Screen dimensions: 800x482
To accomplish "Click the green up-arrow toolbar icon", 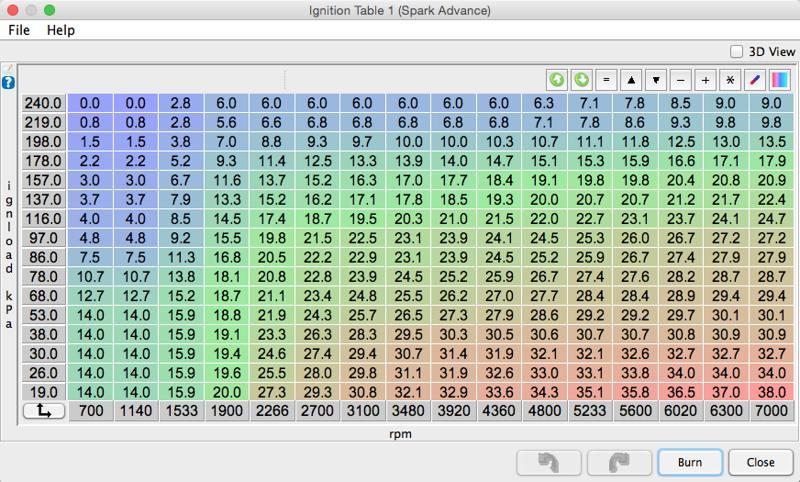I will (x=557, y=79).
